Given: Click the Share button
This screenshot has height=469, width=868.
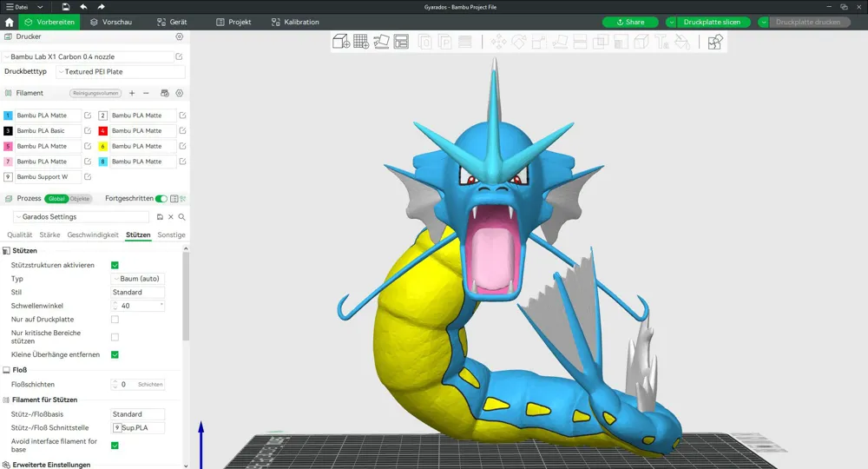Looking at the screenshot, I should pos(630,23).
